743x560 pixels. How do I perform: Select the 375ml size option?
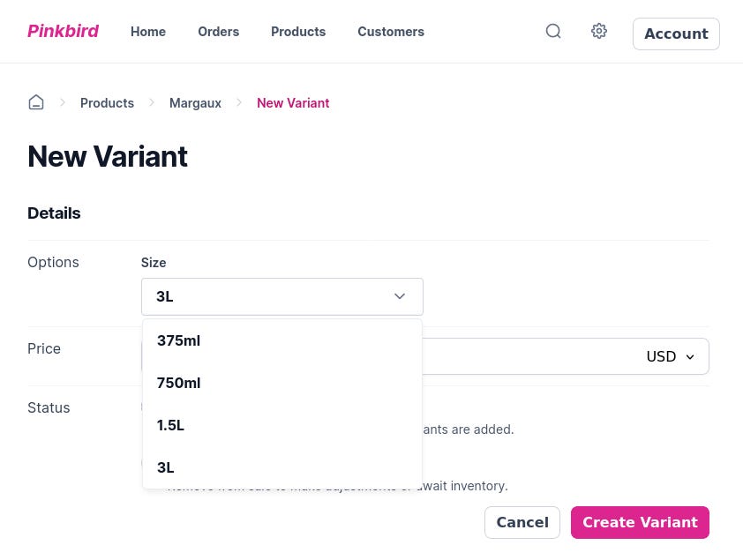(179, 340)
